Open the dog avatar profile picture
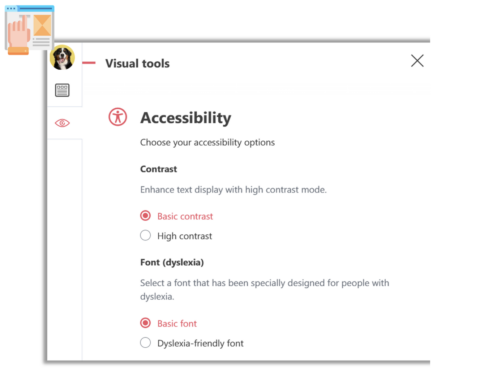Viewport: 480px width, 382px height. click(62, 58)
